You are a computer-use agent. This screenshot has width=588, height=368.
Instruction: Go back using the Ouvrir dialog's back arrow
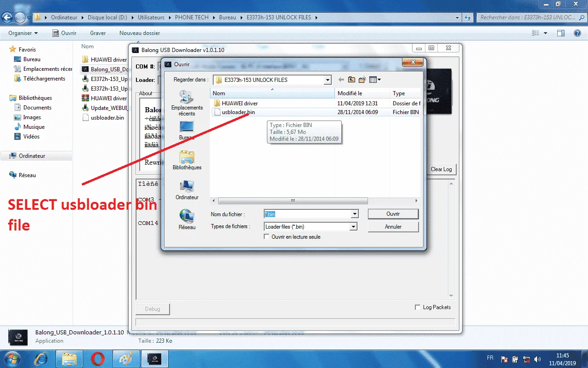pos(341,80)
